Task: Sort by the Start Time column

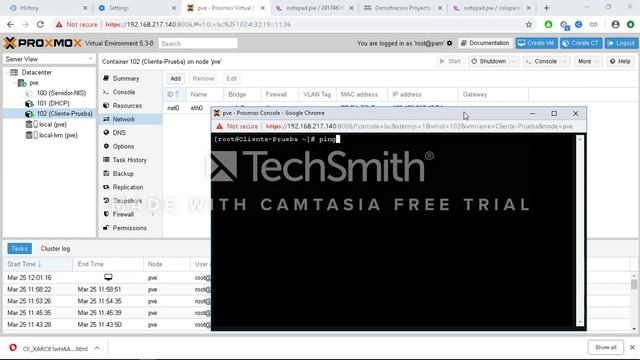Action: click(x=38, y=264)
